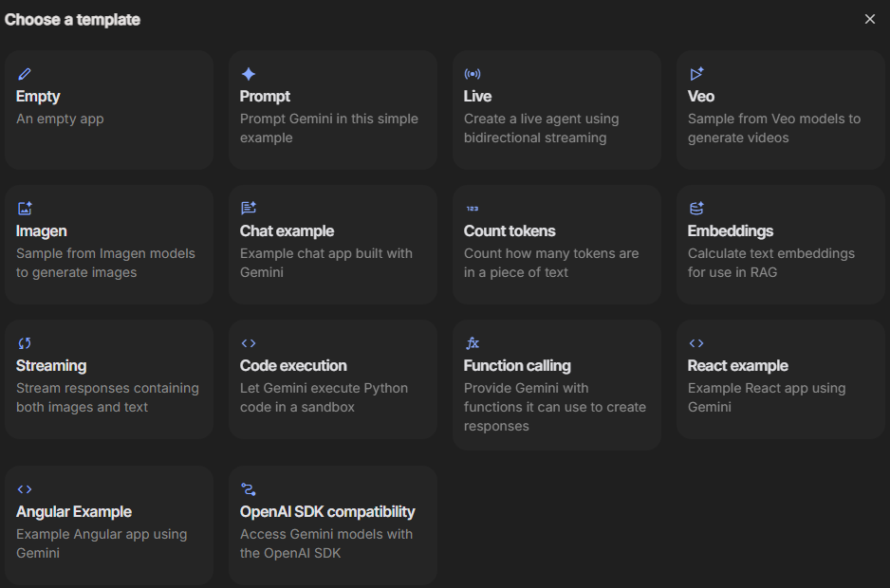Viewport: 890px width, 588px height.
Task: Click the Live streaming broadcast icon
Action: click(x=473, y=74)
